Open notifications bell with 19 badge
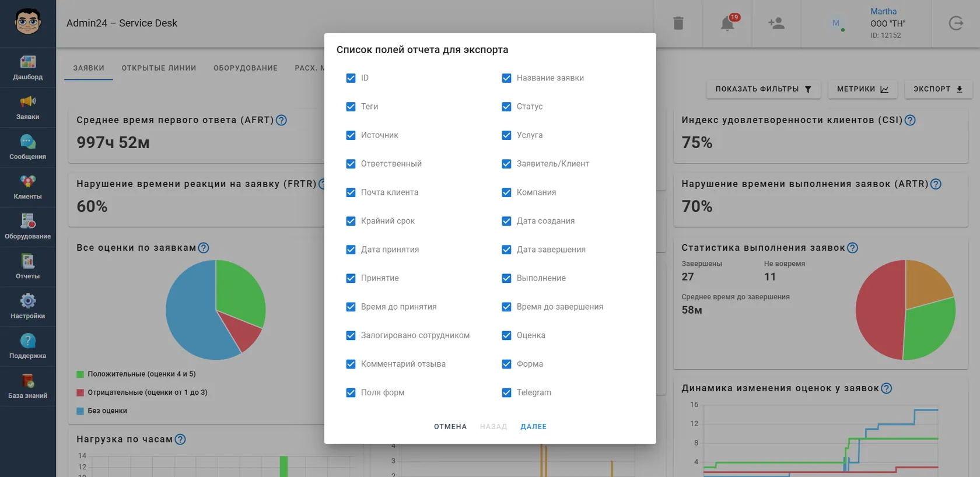 727,23
